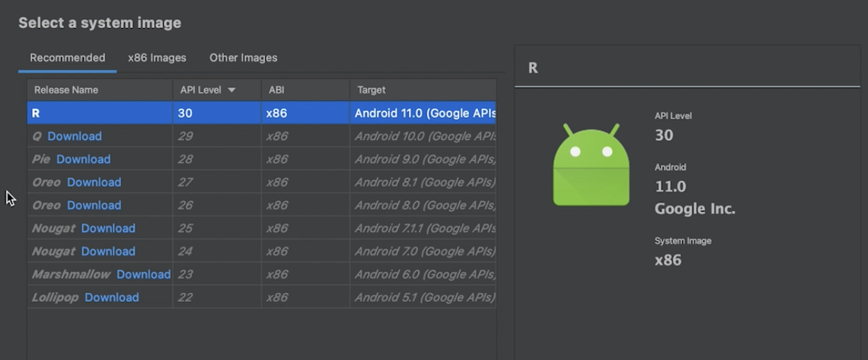Click the API level 29 cell
Viewport: 868px width, 360px height.
pyautogui.click(x=217, y=136)
